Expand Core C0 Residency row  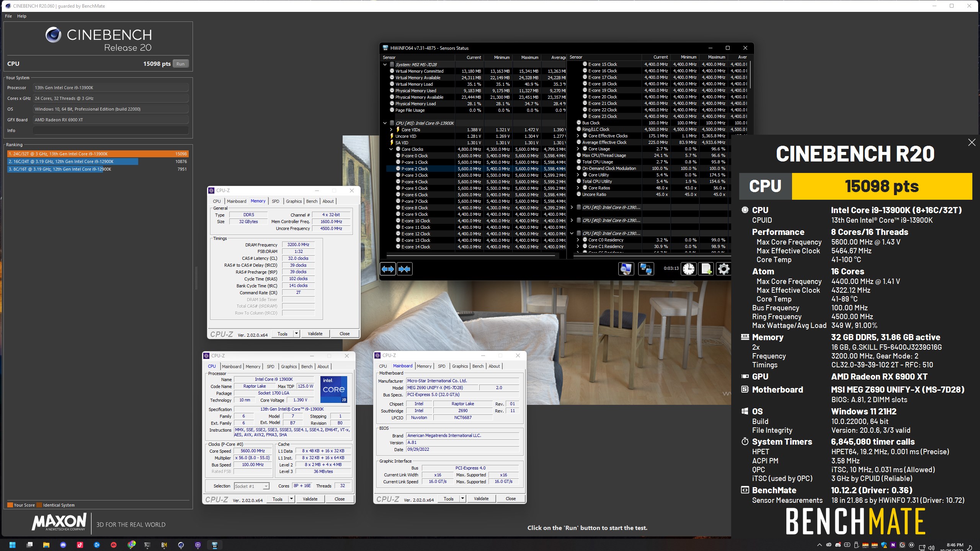pos(578,240)
